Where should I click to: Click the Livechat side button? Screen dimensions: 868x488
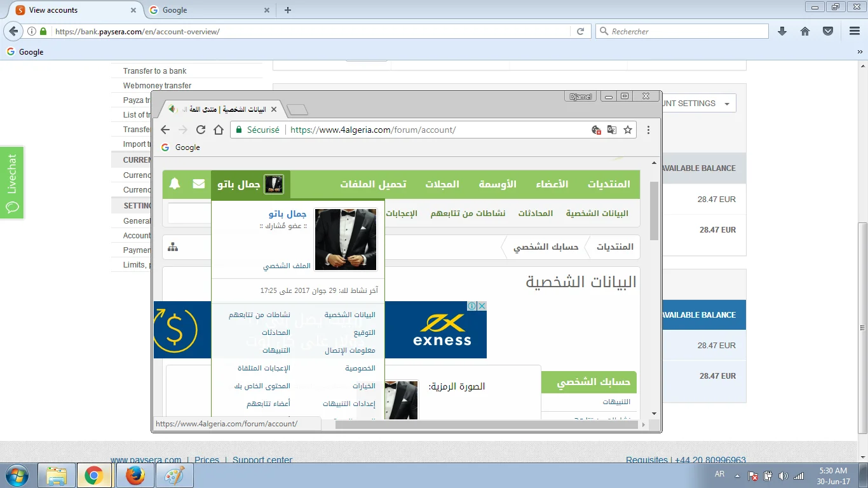[x=12, y=182]
